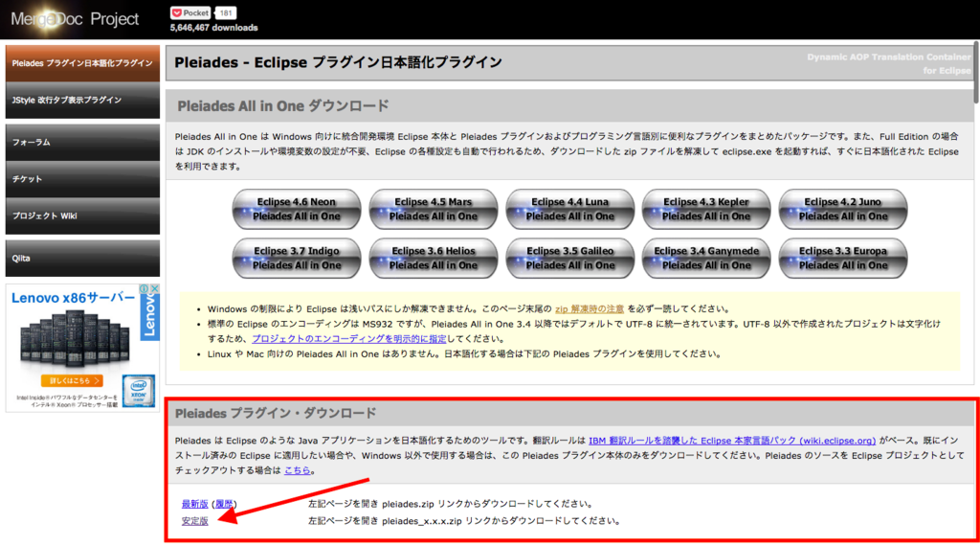Download Eclipse 4.3 Kepler Pleiades All in One
This screenshot has height=546, width=980.
click(706, 209)
